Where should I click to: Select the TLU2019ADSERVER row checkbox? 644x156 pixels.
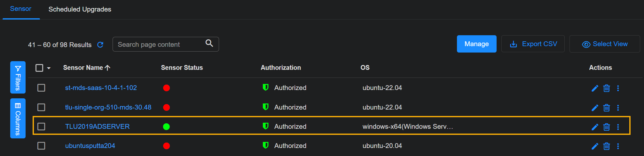click(x=41, y=127)
